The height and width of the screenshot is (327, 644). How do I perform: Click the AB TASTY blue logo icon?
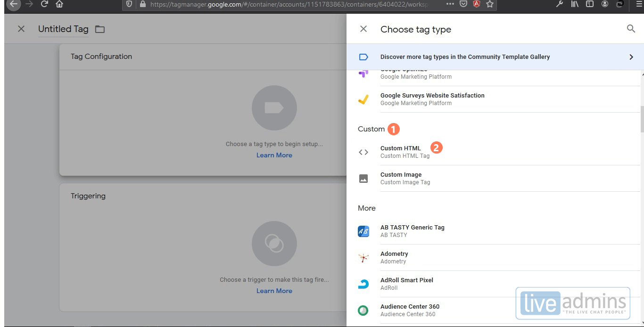[x=363, y=231]
